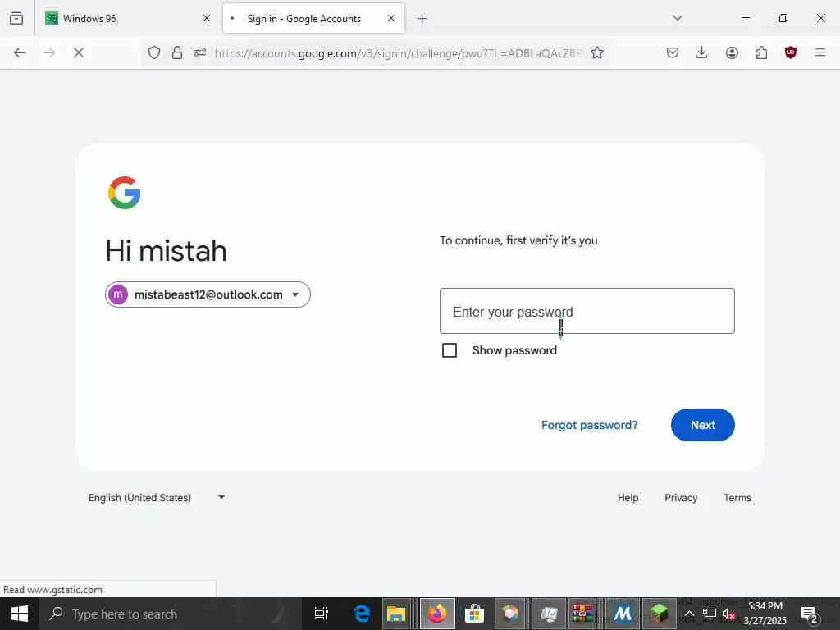Screen dimensions: 840x630
Task: Click the Firefox taskbar icon
Action: pos(437,614)
